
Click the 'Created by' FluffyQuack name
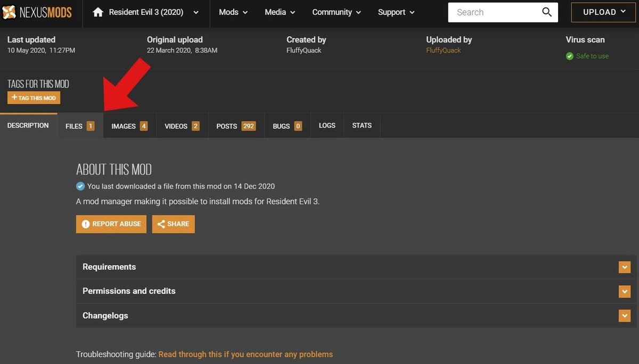click(x=304, y=51)
